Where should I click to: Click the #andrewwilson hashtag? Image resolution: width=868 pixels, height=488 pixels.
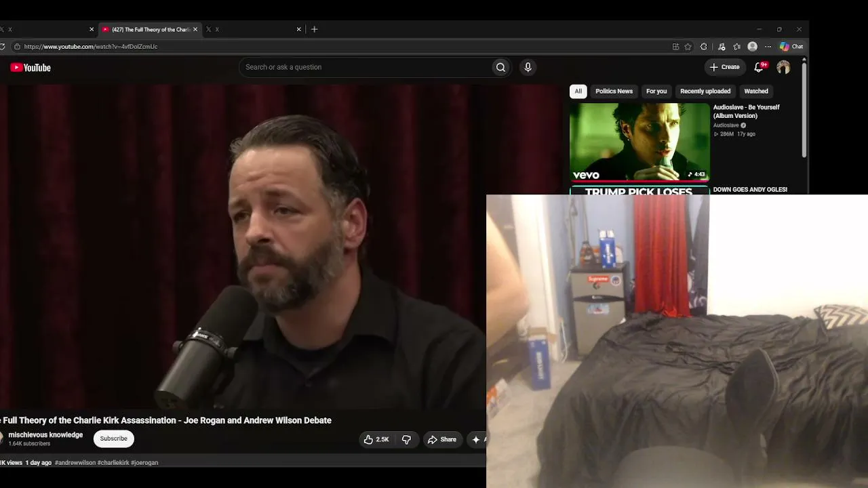tap(75, 463)
